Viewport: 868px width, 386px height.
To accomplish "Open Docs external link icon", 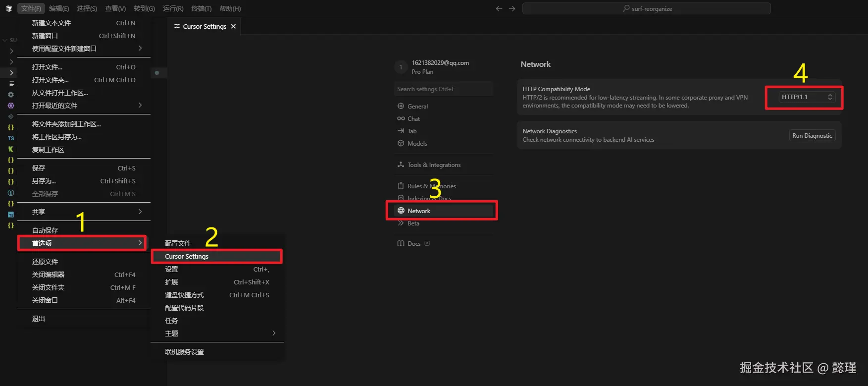I will (x=427, y=243).
